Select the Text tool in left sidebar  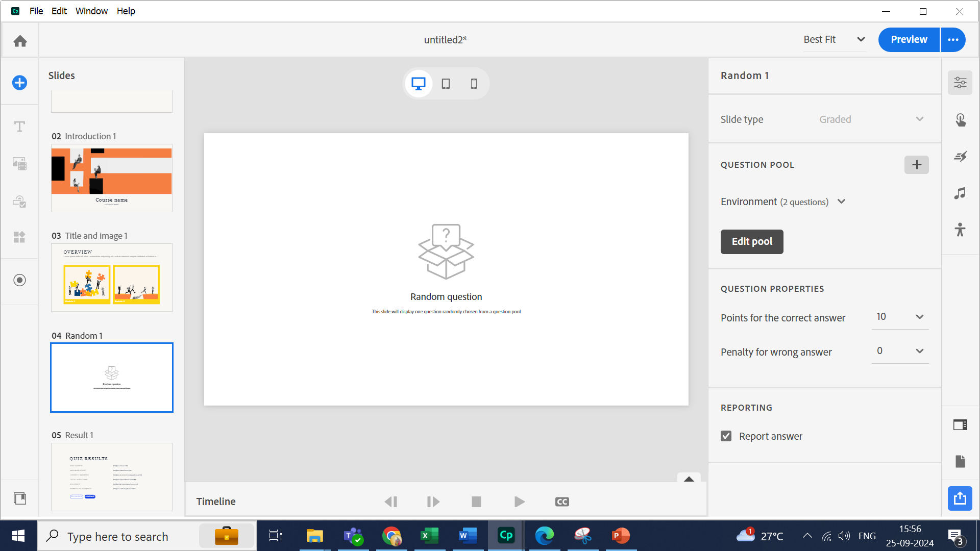point(19,127)
